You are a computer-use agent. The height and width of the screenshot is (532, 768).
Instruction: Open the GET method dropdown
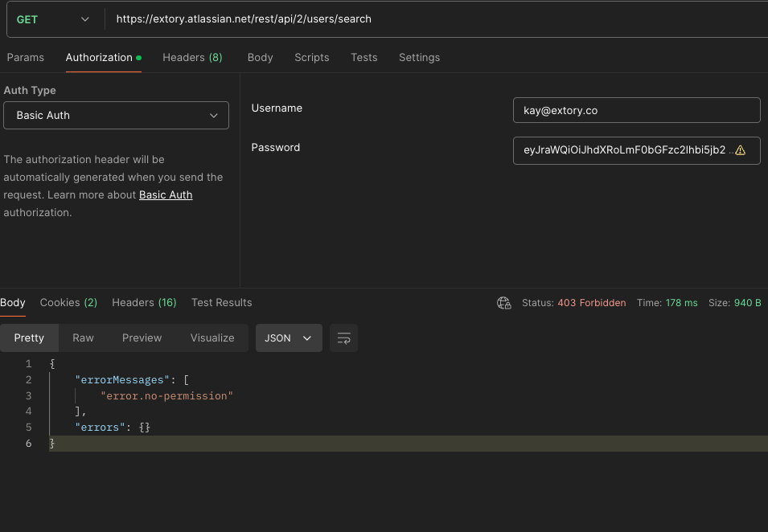53,19
